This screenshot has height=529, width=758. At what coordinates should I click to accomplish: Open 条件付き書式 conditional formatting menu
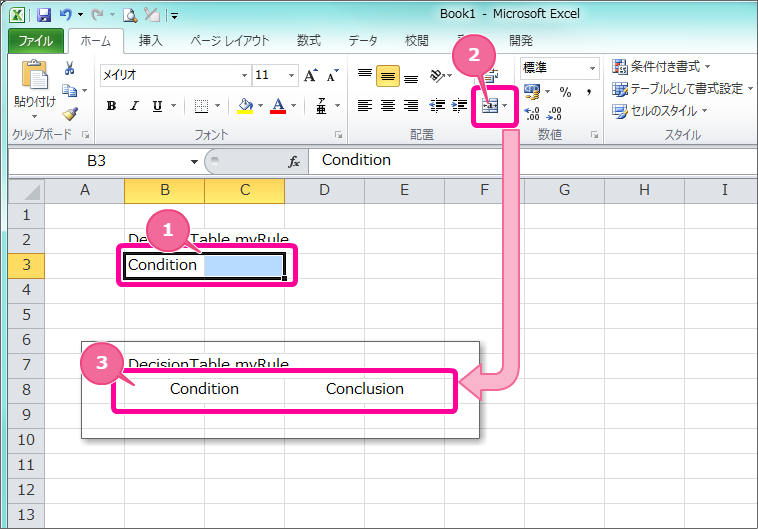[x=661, y=67]
